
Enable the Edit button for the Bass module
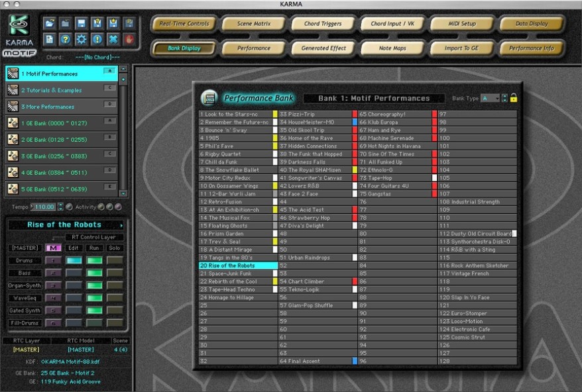tap(74, 273)
